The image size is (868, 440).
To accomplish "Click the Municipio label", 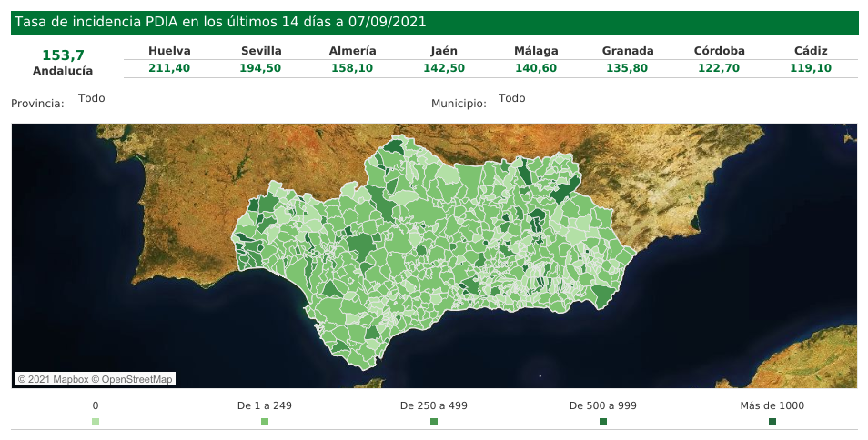I will click(x=459, y=104).
